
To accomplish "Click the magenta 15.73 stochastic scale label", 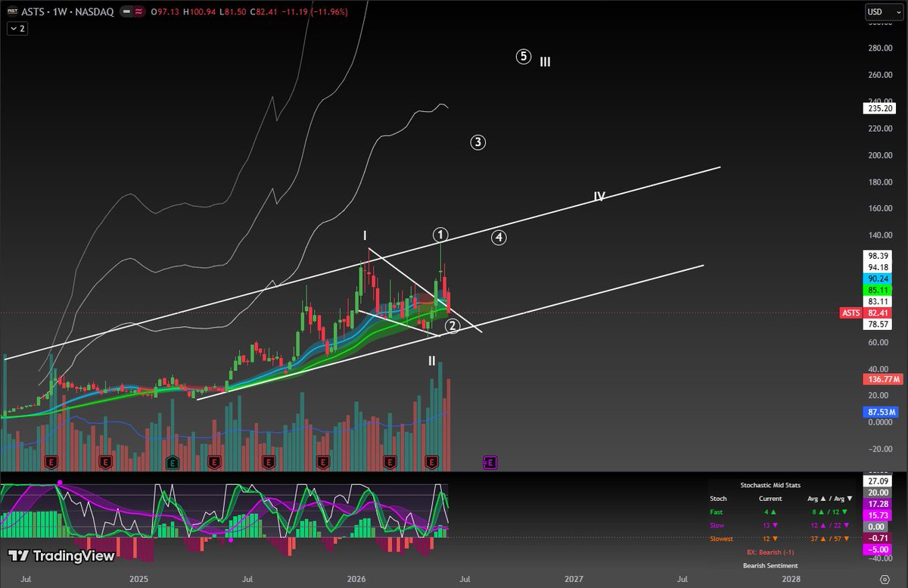I will [878, 515].
